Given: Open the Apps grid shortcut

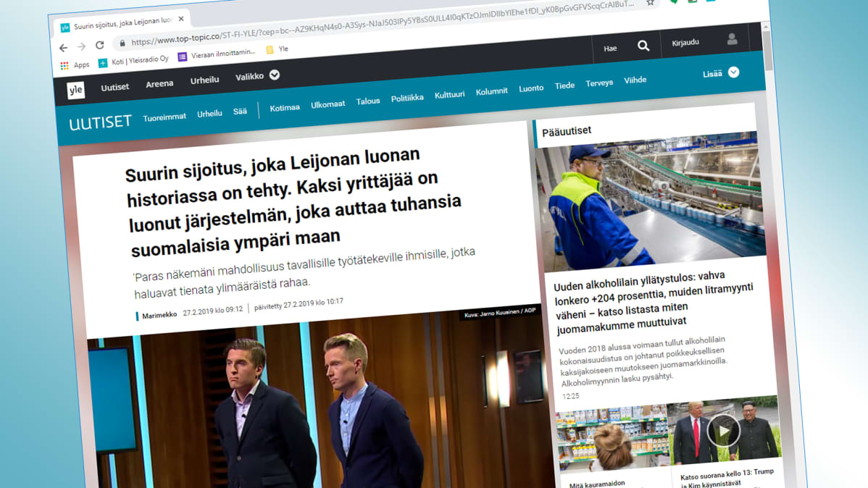Looking at the screenshot, I should click(75, 64).
